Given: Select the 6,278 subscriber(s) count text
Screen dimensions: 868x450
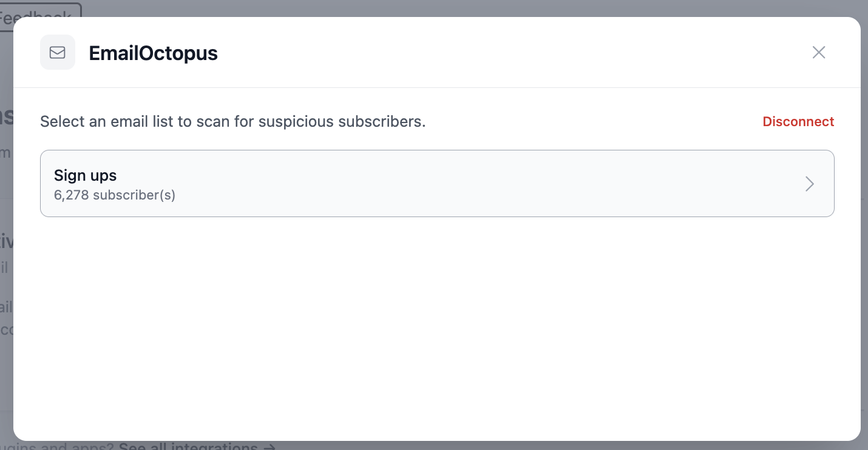Looking at the screenshot, I should tap(115, 195).
